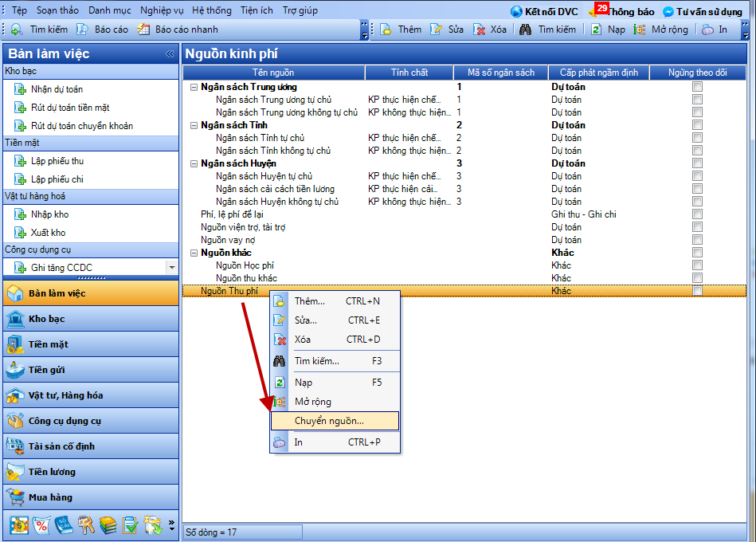Screen dimensions: 756x542
Task: Collapse the Bàn làm việc panel chevron
Action: point(170,53)
